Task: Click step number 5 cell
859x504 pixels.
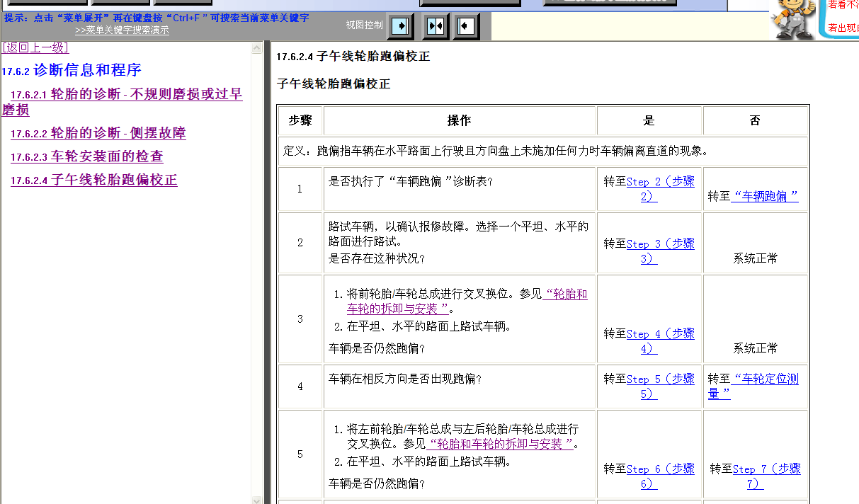Action: (x=300, y=454)
